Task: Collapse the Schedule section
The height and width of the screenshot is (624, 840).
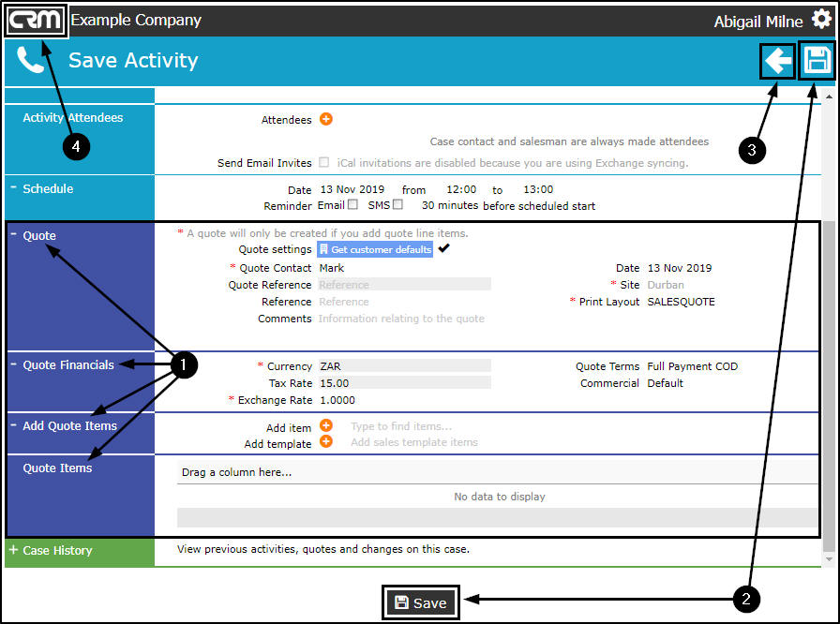Action: coord(13,187)
